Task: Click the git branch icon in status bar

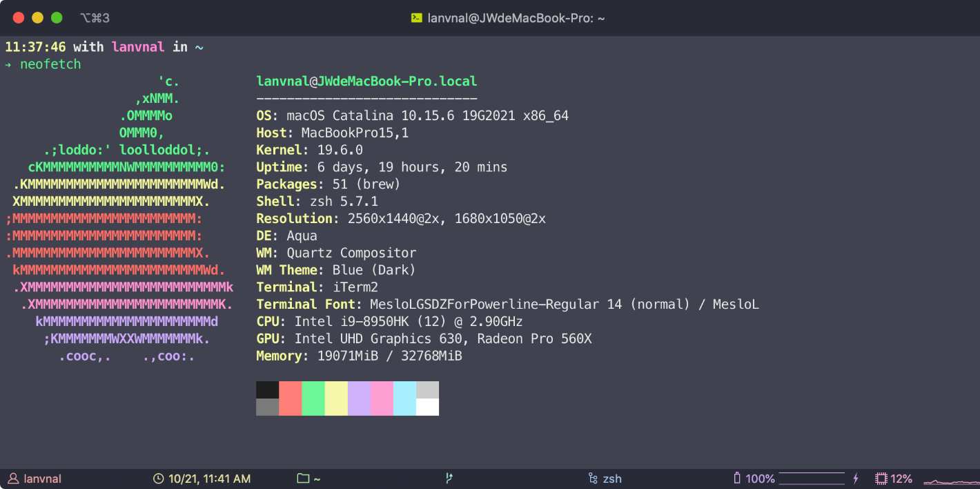Action: click(x=449, y=479)
